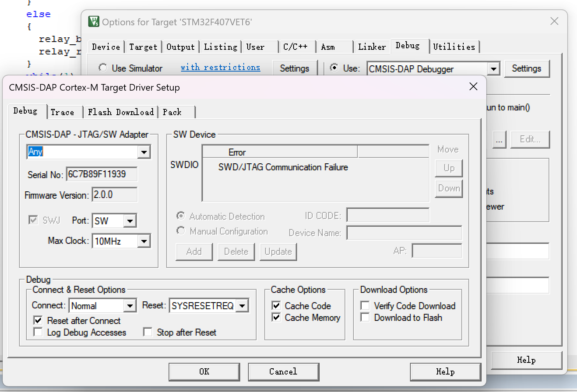Expand the Port selection dropdown

coord(130,221)
